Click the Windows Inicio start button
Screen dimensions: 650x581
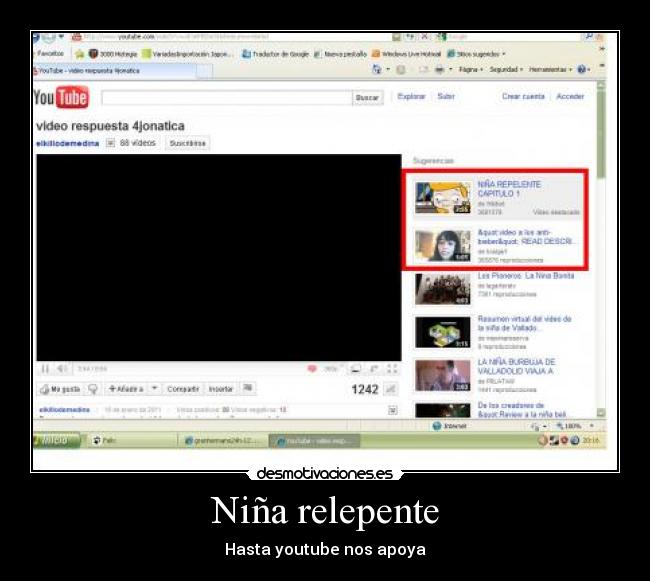click(x=56, y=440)
